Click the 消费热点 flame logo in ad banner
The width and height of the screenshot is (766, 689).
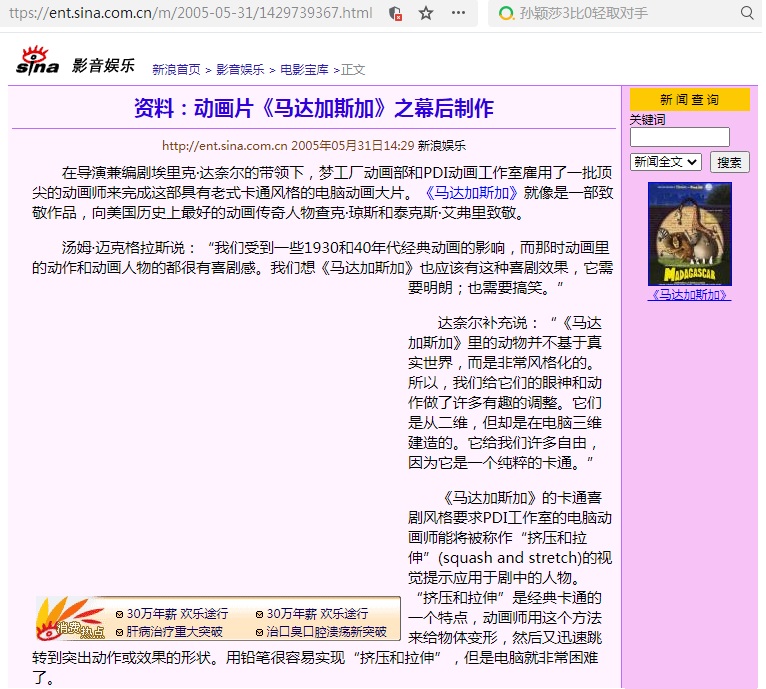71,619
